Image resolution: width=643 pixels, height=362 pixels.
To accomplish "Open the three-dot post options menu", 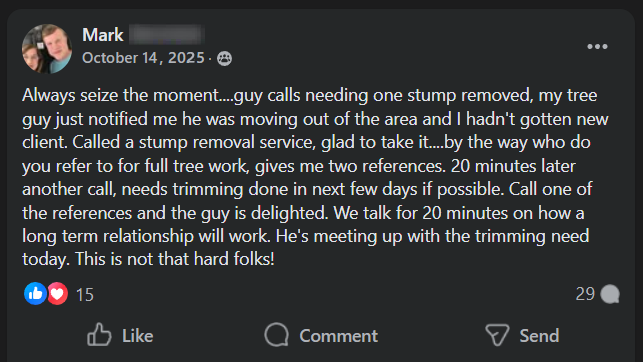I will coord(597,46).
